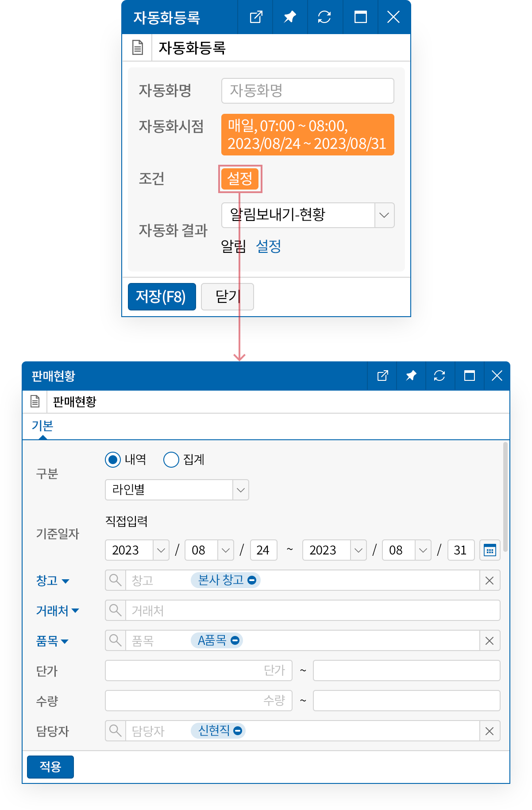The height and width of the screenshot is (810, 532).
Task: Click the blue 알림 설정 link
Action: tap(268, 246)
